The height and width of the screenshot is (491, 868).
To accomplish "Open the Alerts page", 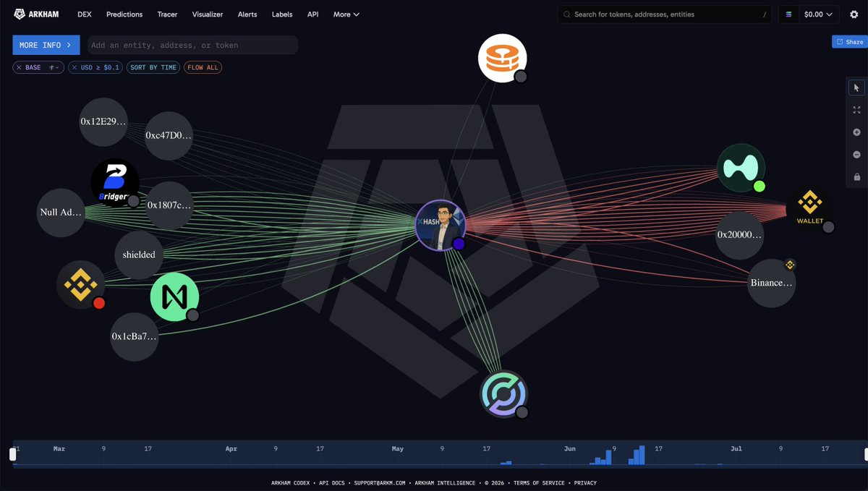I will pos(247,14).
